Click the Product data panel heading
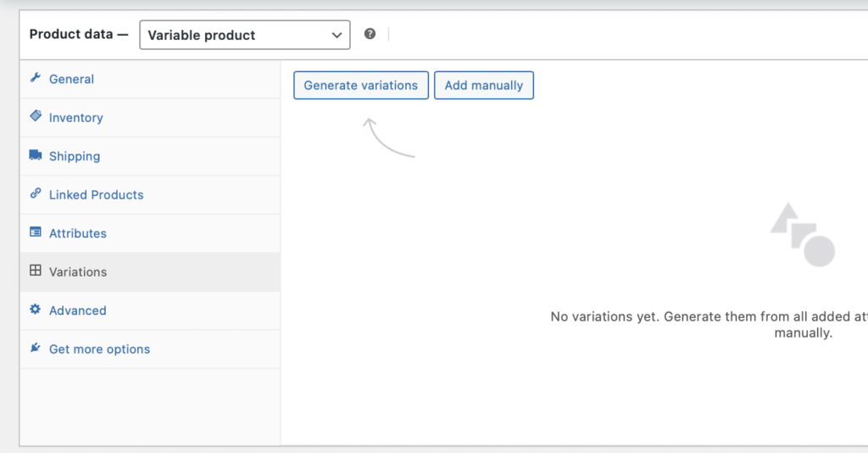The height and width of the screenshot is (453, 868). [78, 35]
